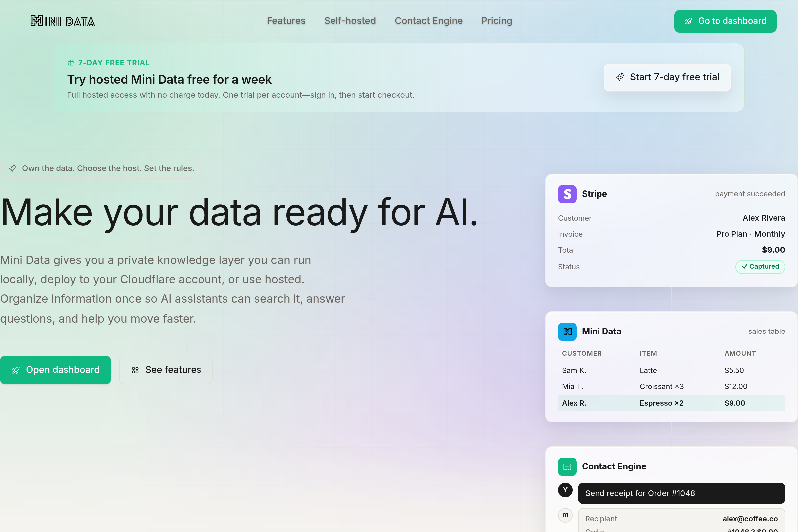The image size is (798, 532).
Task: Click the Sam K. customer cell
Action: tap(574, 370)
